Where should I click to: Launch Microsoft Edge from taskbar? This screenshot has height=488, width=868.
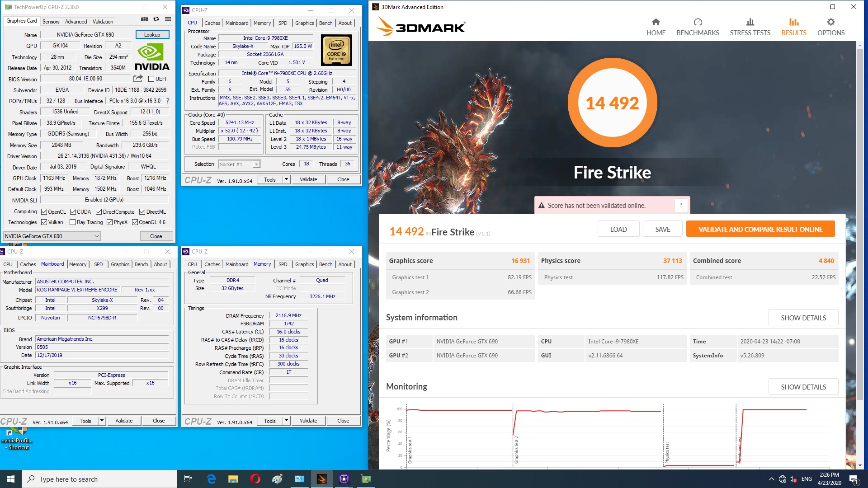[x=211, y=479]
